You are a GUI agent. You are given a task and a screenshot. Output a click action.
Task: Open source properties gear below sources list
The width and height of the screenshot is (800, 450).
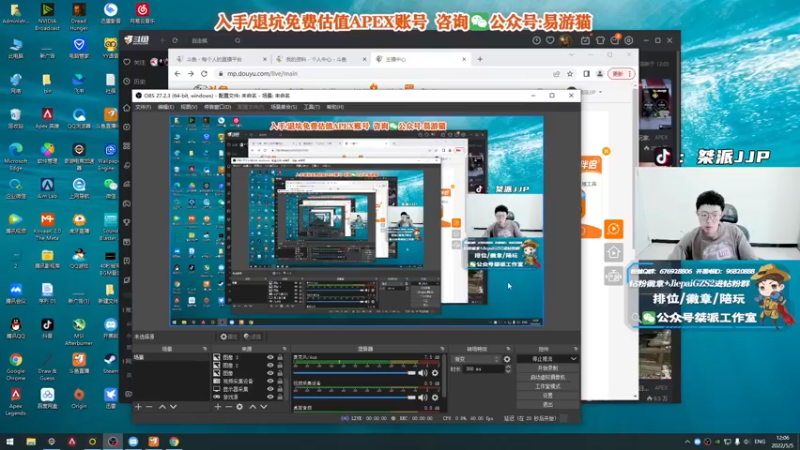[239, 407]
